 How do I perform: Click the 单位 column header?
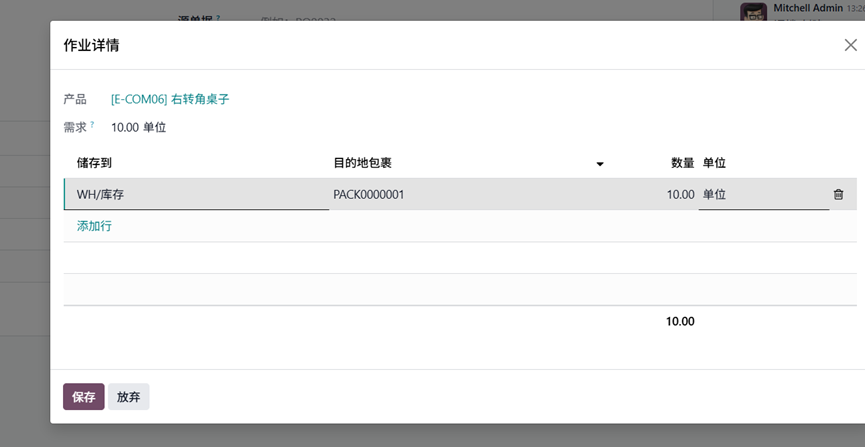714,163
